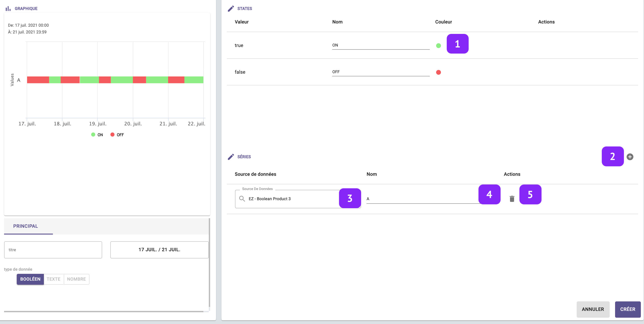644x324 pixels.
Task: Select BOOLÉEN data type
Action: [30, 279]
